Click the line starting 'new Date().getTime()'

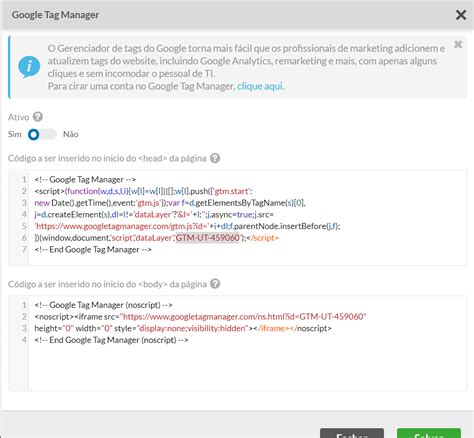click(x=170, y=203)
